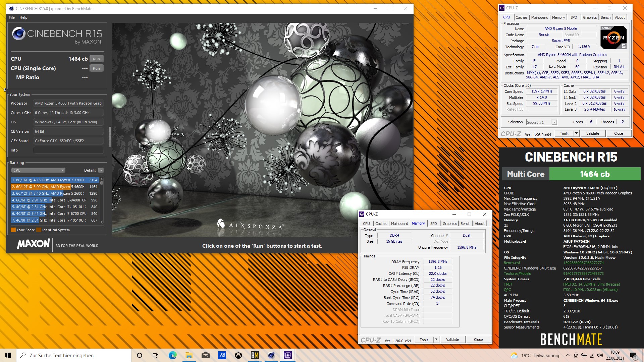Click the taskbar search field
The height and width of the screenshot is (362, 644).
tap(74, 355)
